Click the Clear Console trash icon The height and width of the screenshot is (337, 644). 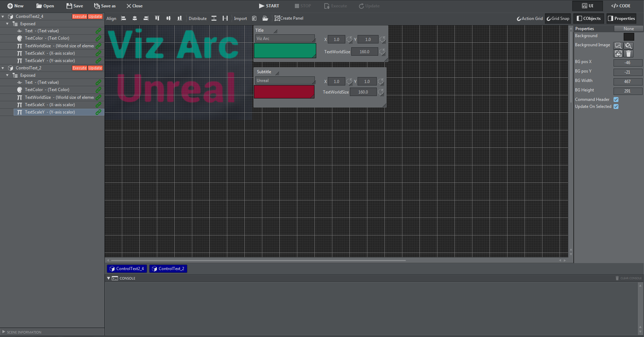click(x=617, y=278)
